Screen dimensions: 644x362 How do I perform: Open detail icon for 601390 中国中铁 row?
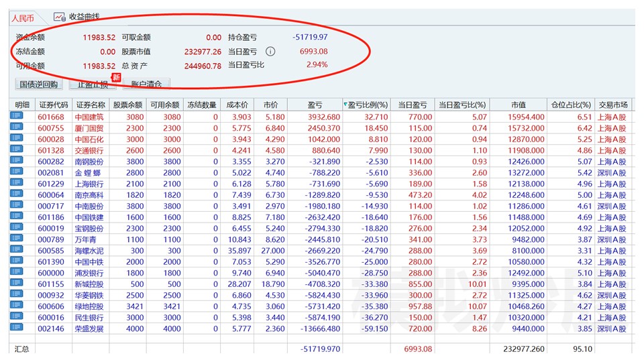point(16,260)
